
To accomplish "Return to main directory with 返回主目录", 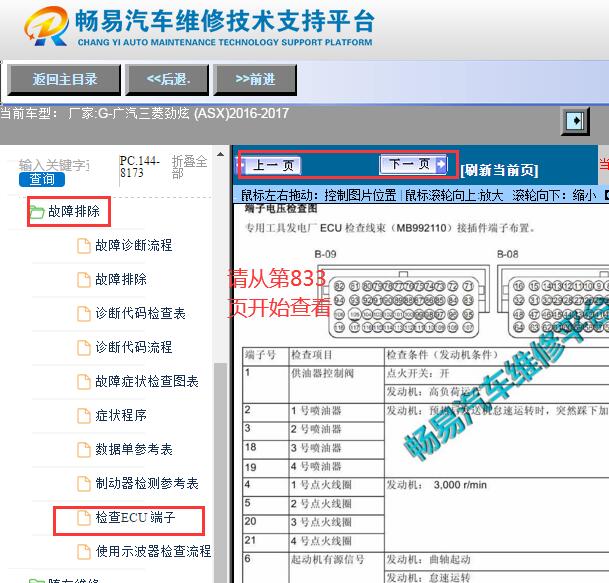I will pyautogui.click(x=64, y=80).
